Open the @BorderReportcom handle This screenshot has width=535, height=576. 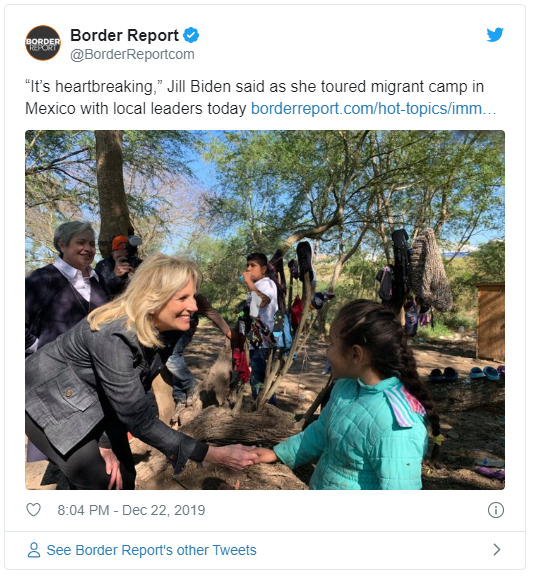click(x=132, y=54)
